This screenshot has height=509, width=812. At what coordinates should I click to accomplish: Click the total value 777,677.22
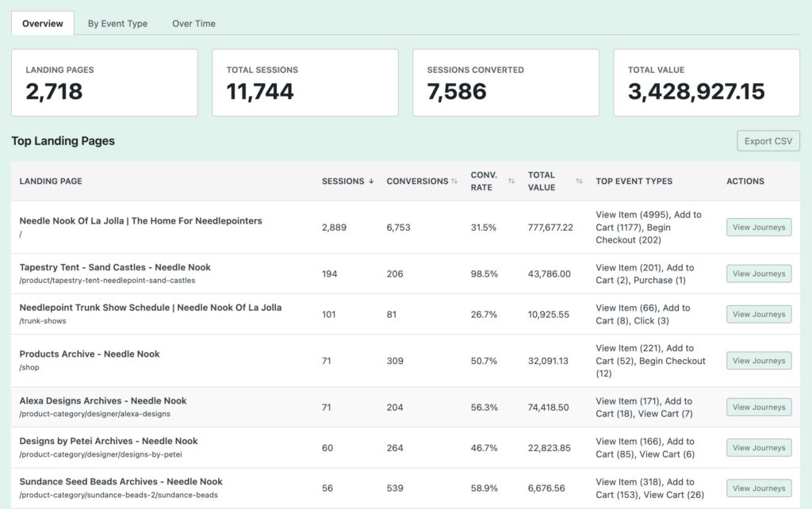550,228
